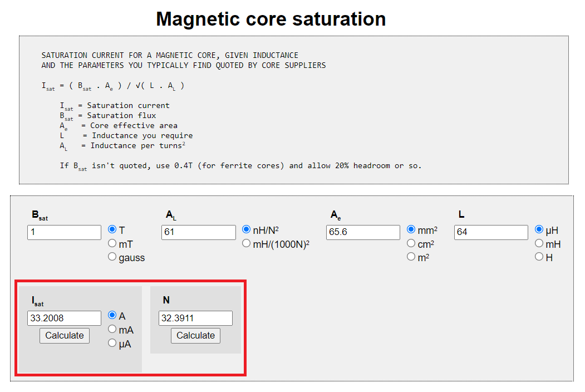Switch inductance unit to mH
This screenshot has height=392, width=585.
(539, 243)
